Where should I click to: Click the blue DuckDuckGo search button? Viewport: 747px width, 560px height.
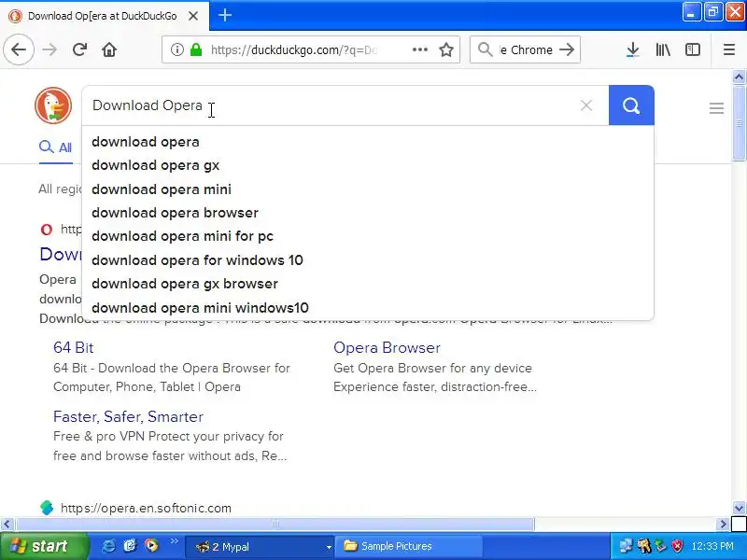point(631,105)
